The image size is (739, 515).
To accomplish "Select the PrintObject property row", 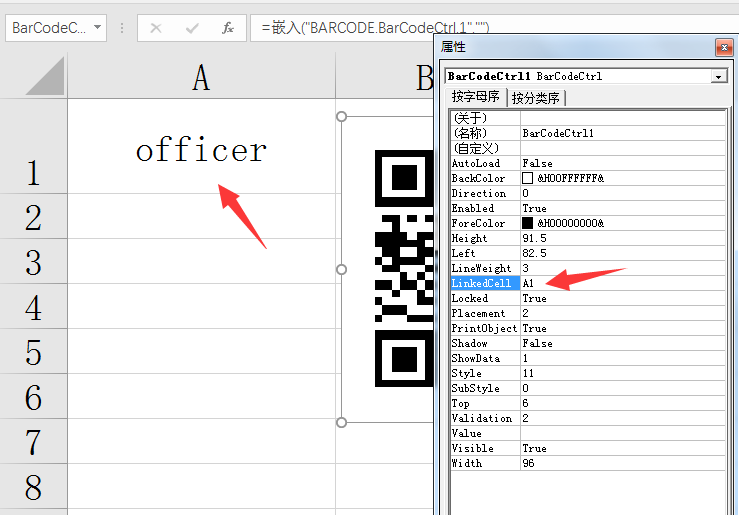I will point(588,328).
